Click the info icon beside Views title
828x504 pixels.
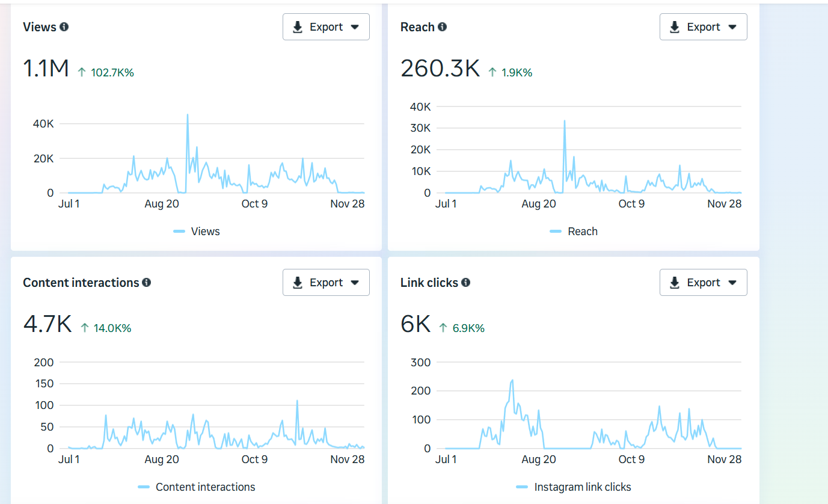click(64, 27)
